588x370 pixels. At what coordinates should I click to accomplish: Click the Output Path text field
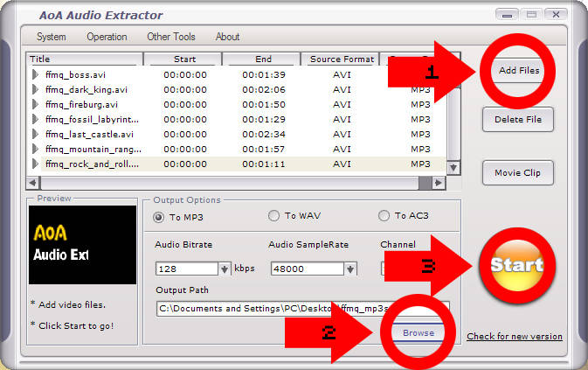coord(302,309)
